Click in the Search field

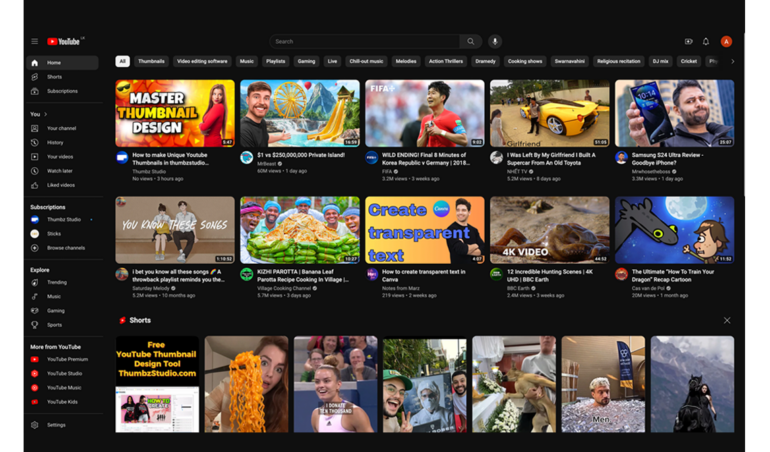364,41
